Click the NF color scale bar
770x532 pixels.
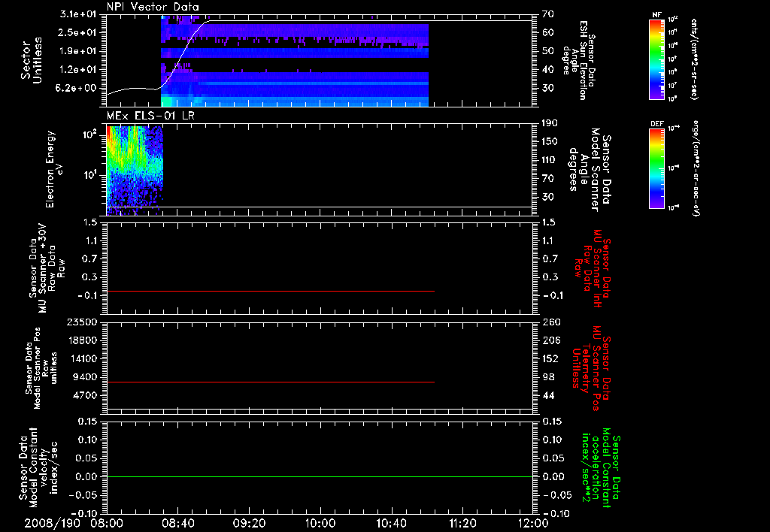pos(657,59)
